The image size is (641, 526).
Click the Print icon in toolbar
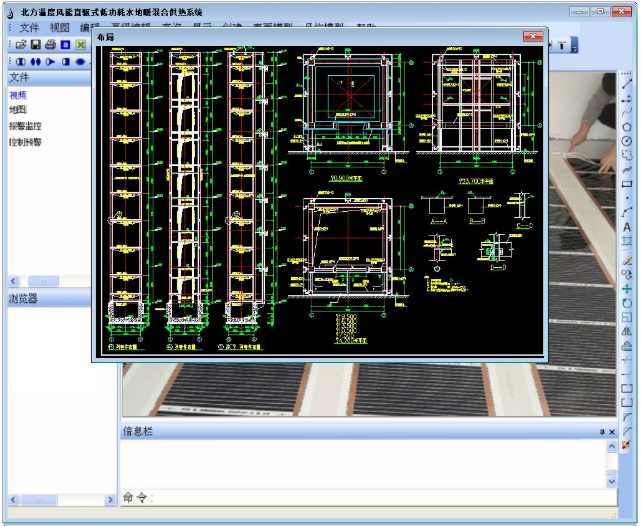(50, 45)
